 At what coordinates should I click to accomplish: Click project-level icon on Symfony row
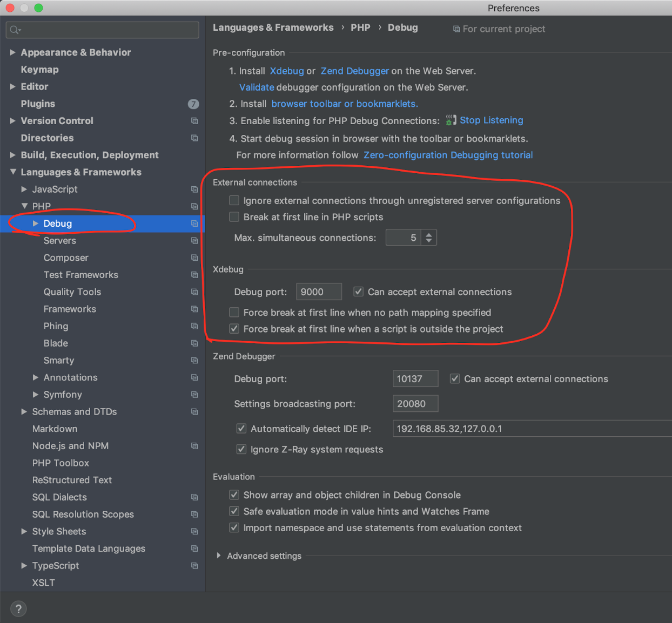pos(194,395)
